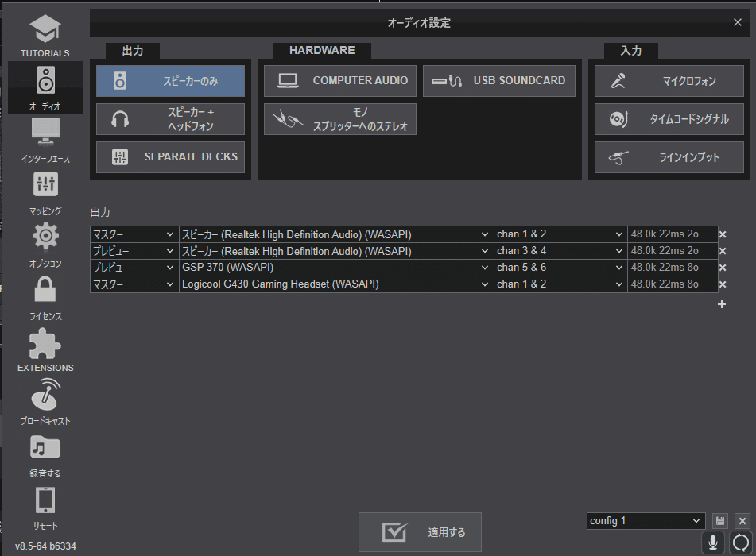Click the 適用する button

pos(419,532)
